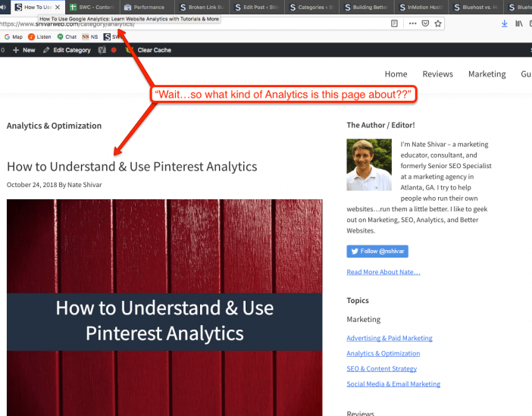
Task: Click 'Edit Category' in admin bar
Action: 67,50
